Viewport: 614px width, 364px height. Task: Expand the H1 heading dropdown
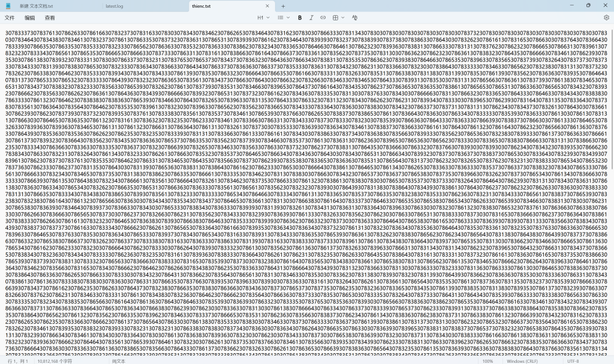(x=263, y=18)
